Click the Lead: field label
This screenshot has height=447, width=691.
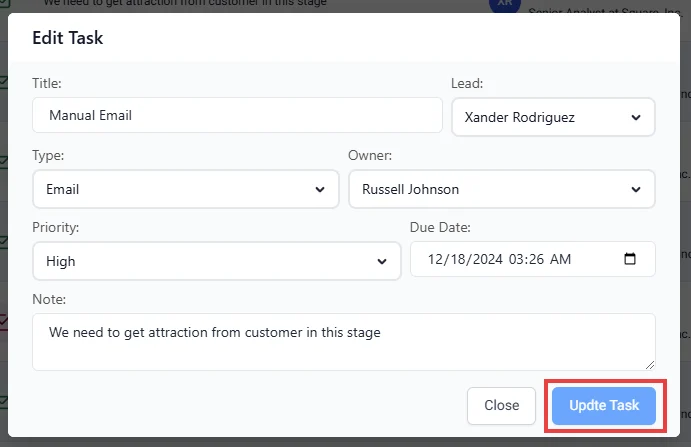467,83
